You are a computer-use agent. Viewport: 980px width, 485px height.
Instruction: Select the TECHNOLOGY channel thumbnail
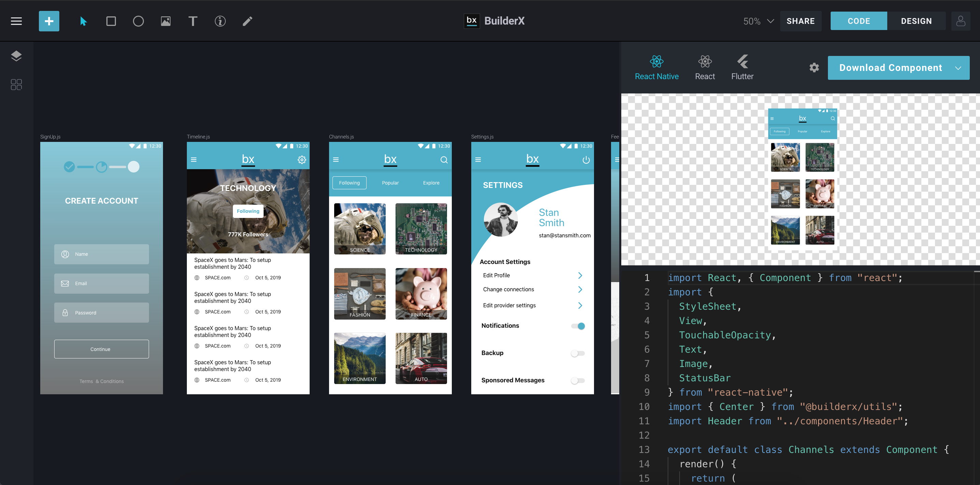tap(421, 229)
